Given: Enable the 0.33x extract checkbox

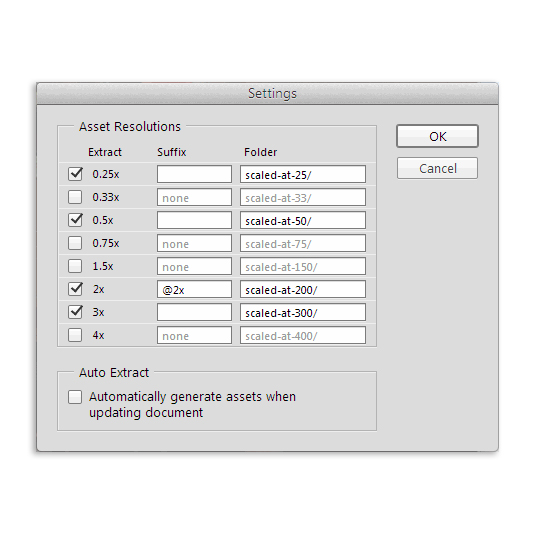Looking at the screenshot, I should pyautogui.click(x=75, y=197).
